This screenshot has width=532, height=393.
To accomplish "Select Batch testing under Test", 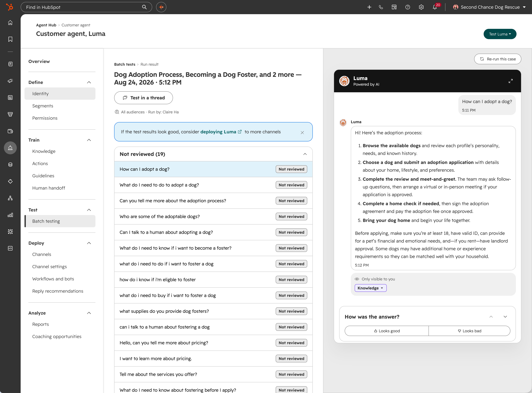I will point(60,221).
